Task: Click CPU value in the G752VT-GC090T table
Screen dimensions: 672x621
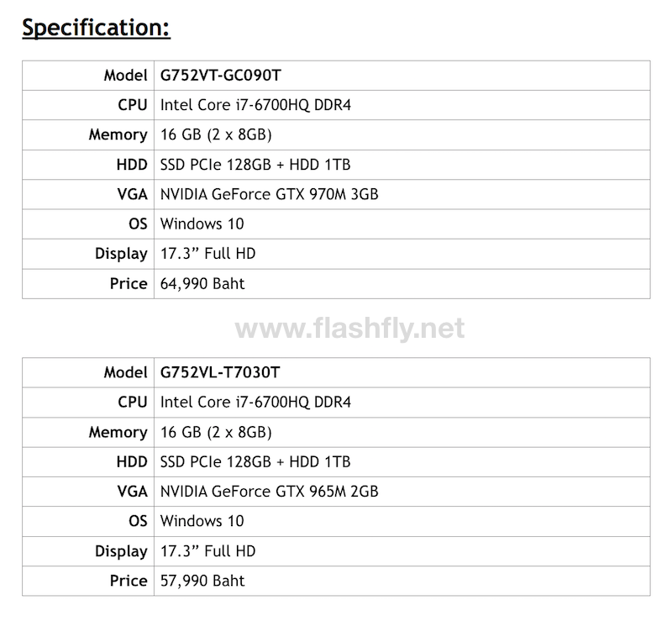Action: coord(255,105)
